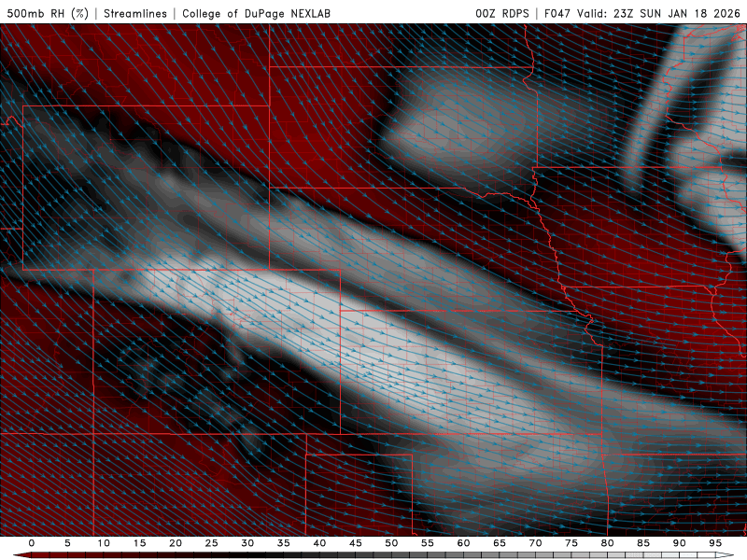The height and width of the screenshot is (560, 747).
Task: Click the colorbar tick label "20"
Action: pyautogui.click(x=176, y=543)
